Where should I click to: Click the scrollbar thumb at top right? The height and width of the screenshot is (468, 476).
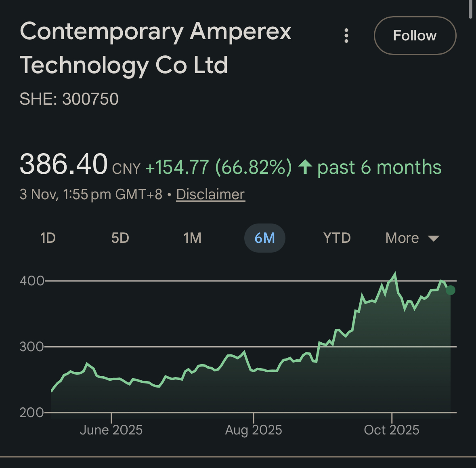tap(470, 9)
